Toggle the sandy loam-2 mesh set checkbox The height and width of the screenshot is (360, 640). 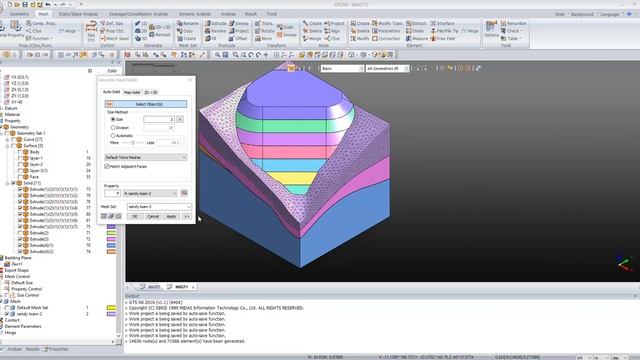point(7,314)
